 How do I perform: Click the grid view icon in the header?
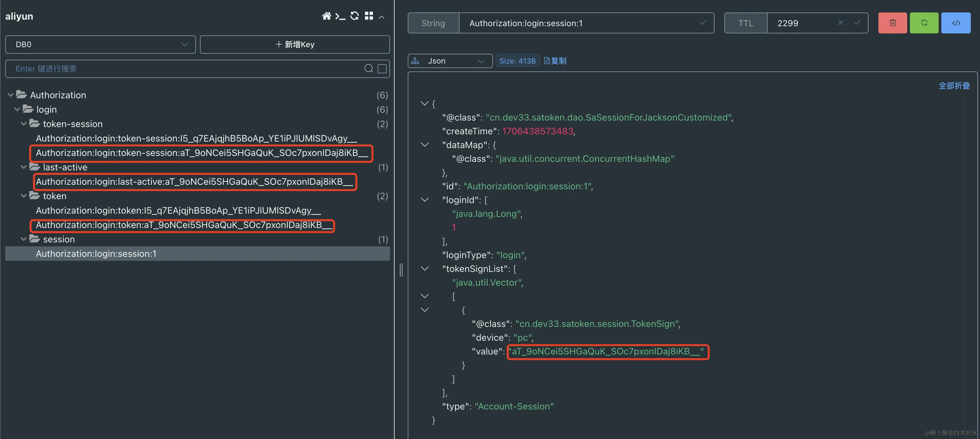click(x=369, y=16)
